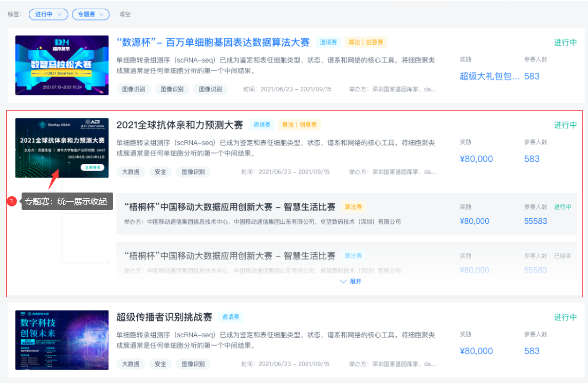Open 2021全球抗体亲和力预测大赛 title link

coord(179,125)
